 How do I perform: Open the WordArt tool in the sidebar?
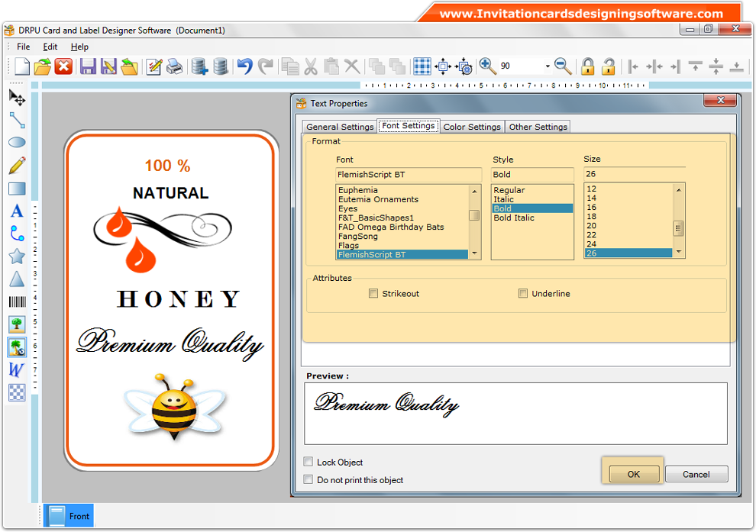17,369
